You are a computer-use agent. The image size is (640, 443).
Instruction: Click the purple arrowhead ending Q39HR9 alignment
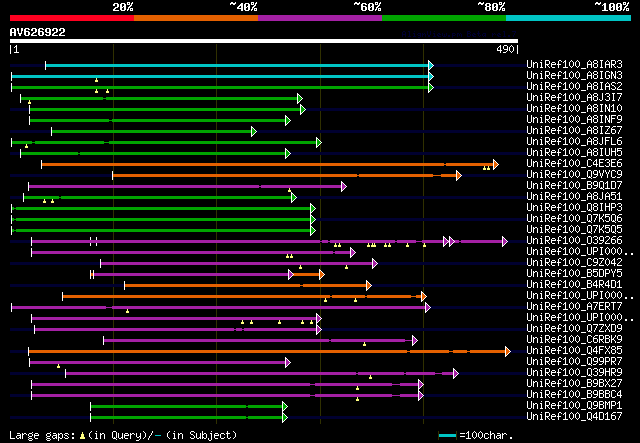456,374
